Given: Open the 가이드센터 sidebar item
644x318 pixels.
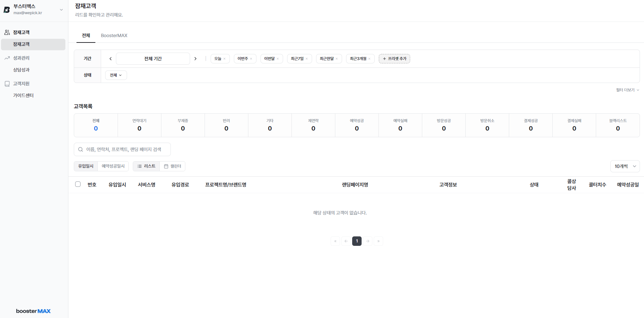Looking at the screenshot, I should pyautogui.click(x=23, y=95).
